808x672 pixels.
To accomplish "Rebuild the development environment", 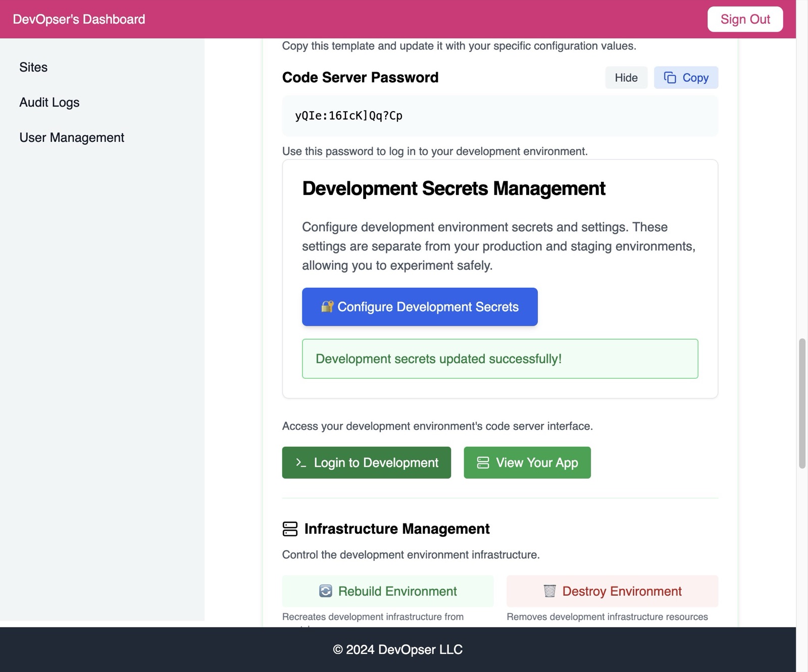I will coord(388,591).
